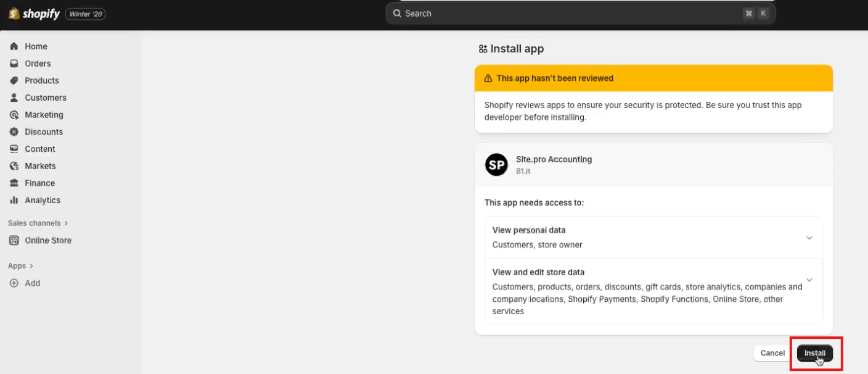Click the Add apps plus icon
The width and height of the screenshot is (868, 374).
14,283
